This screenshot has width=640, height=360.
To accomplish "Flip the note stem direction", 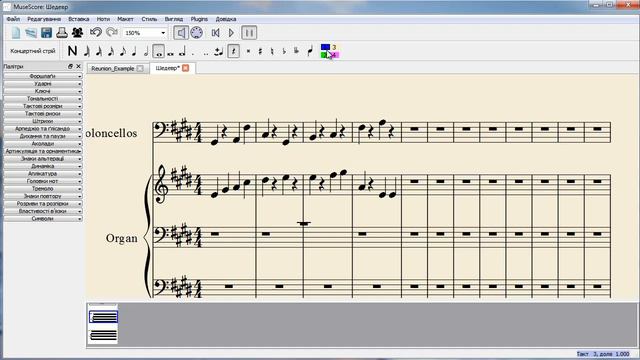I will 310,51.
